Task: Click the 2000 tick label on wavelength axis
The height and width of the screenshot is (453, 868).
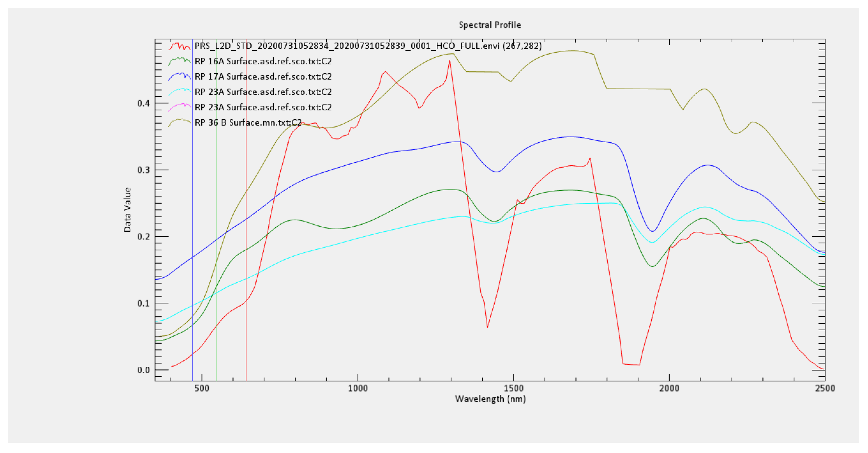Action: [669, 388]
